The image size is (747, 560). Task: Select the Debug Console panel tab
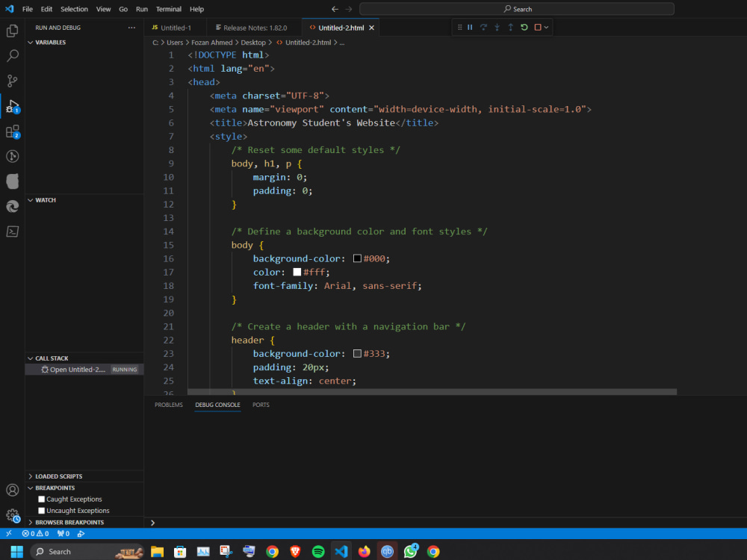point(217,405)
